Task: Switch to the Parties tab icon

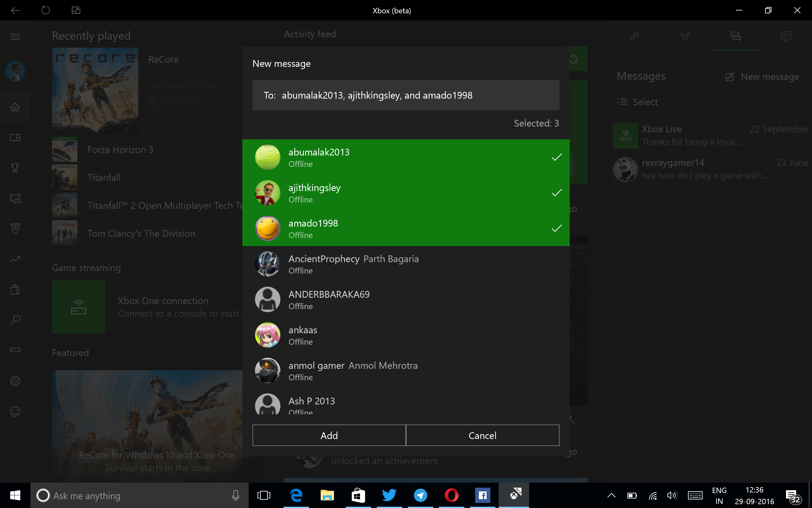Action: (x=685, y=36)
